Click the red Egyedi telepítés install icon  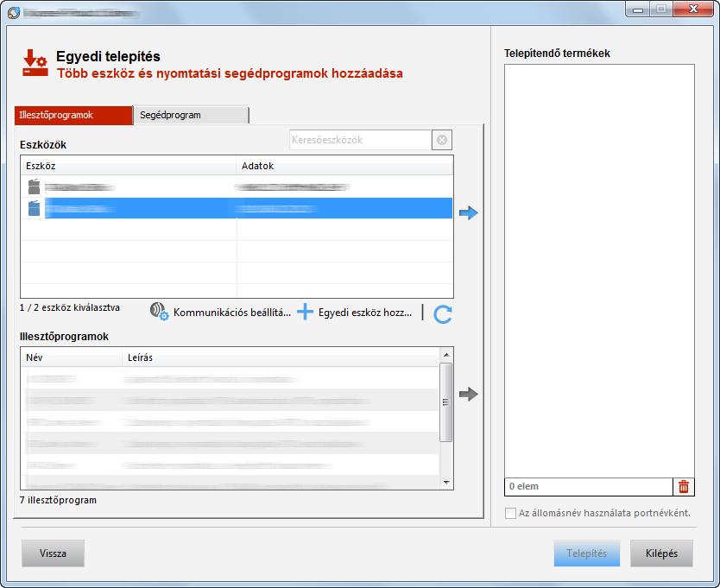(35, 63)
